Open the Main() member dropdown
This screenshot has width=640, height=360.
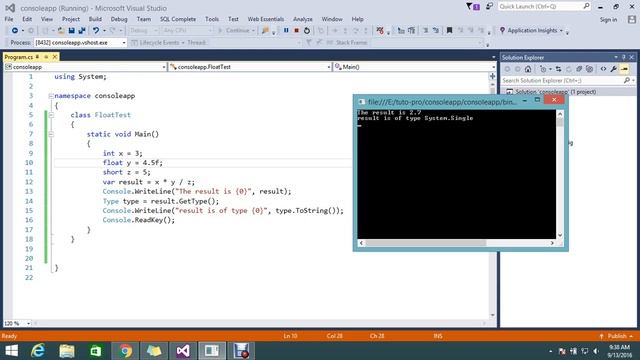493,67
